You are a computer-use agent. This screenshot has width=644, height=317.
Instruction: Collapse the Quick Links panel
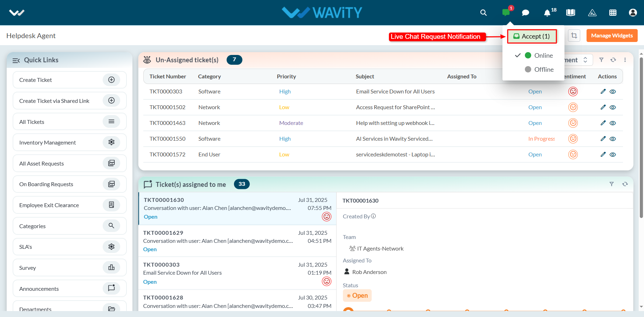click(x=16, y=60)
